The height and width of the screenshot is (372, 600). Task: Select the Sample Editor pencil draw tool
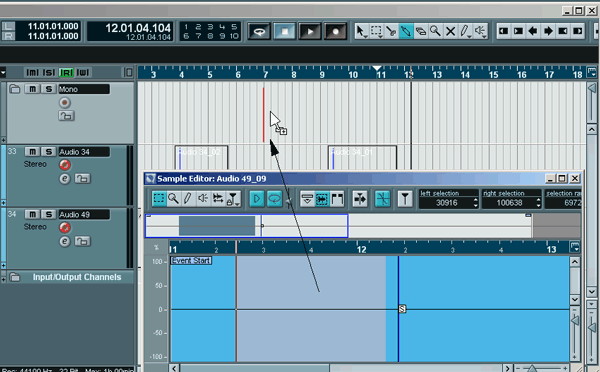tap(188, 199)
